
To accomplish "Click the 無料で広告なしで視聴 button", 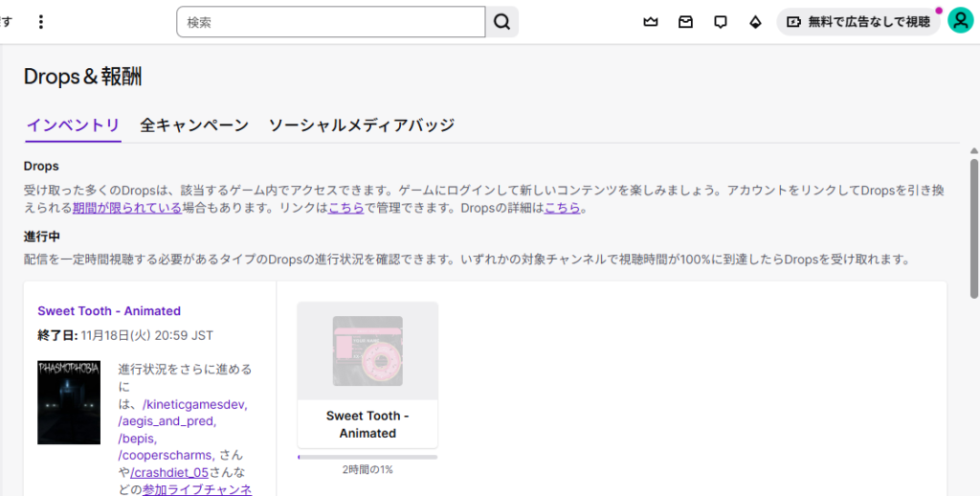I will (x=857, y=22).
